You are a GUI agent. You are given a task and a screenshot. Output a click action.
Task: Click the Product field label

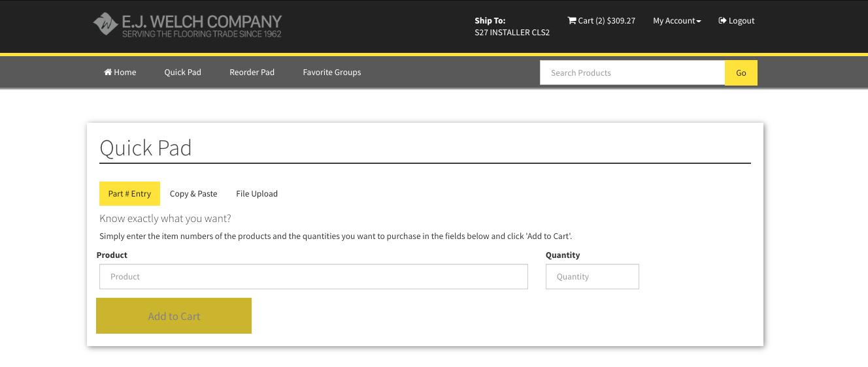[112, 255]
